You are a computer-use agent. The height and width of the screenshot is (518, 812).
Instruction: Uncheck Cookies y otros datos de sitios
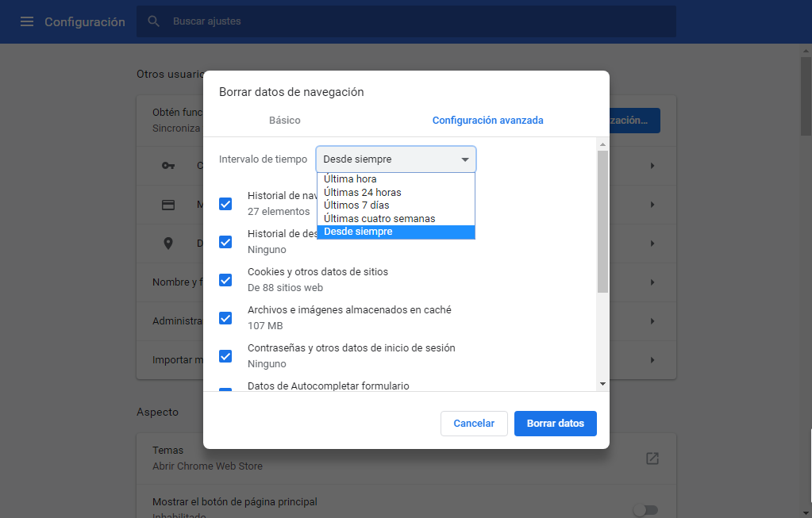pos(225,280)
